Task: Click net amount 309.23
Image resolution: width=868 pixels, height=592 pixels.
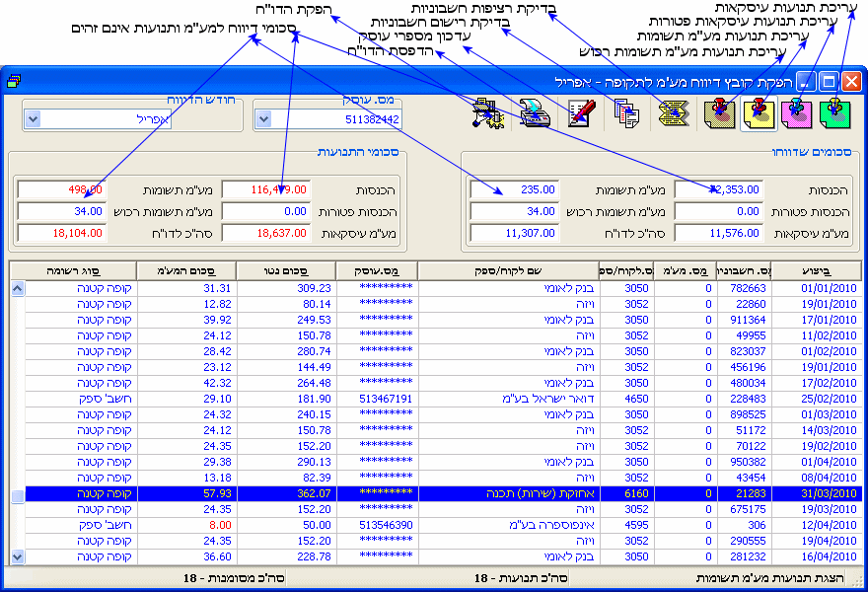Action: coord(314,288)
